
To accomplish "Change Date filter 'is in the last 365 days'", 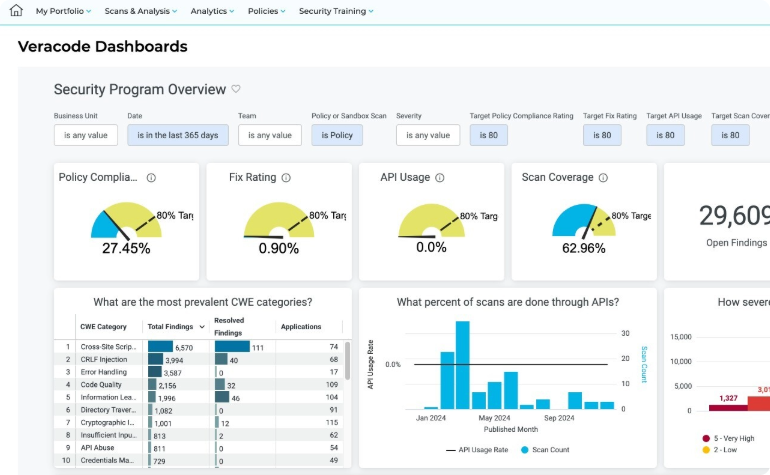I will 177,135.
